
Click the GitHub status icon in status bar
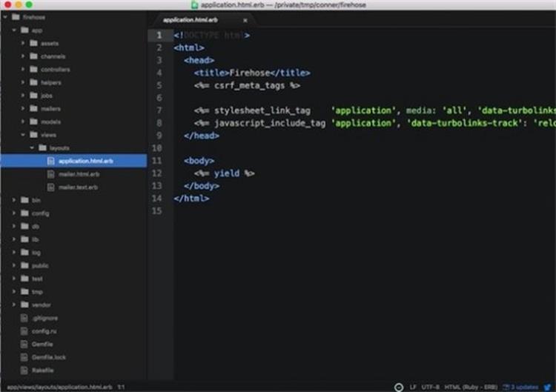(x=399, y=387)
